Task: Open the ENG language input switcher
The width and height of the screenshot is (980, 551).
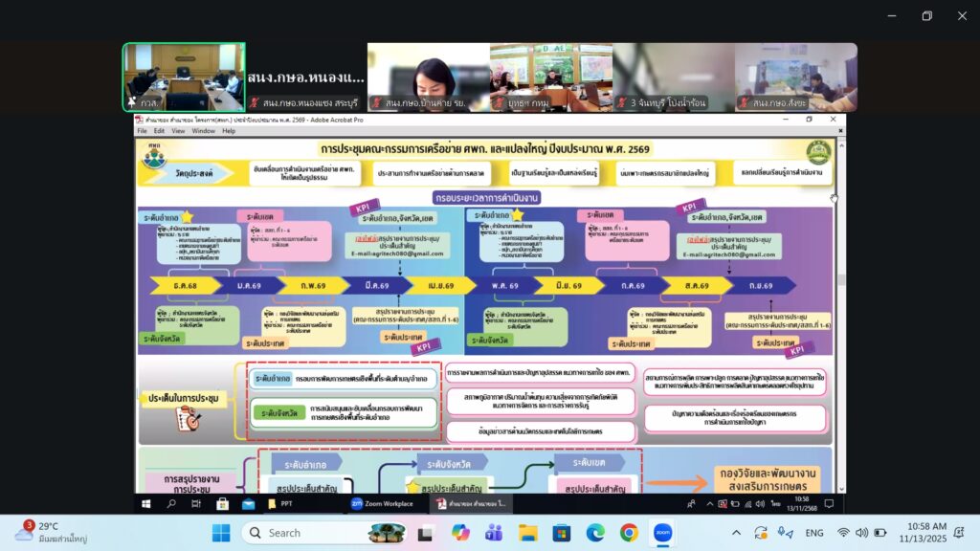Action: pos(814,533)
